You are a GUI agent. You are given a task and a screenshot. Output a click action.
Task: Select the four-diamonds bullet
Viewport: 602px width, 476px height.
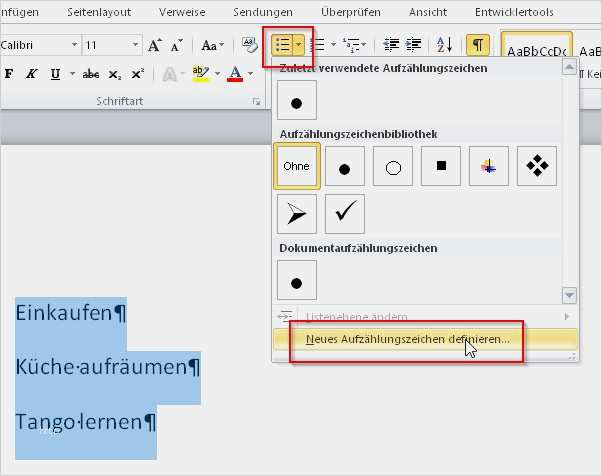coord(537,166)
